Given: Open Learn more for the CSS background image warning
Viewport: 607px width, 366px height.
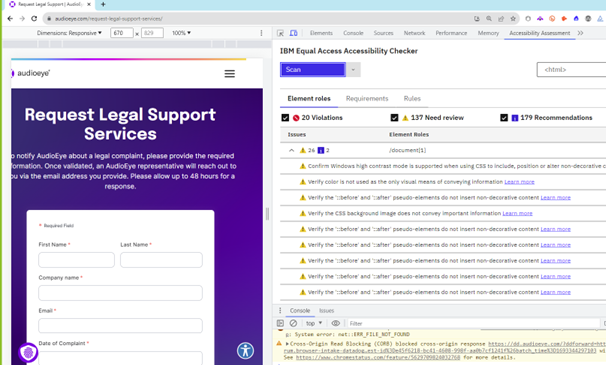Looking at the screenshot, I should 517,213.
